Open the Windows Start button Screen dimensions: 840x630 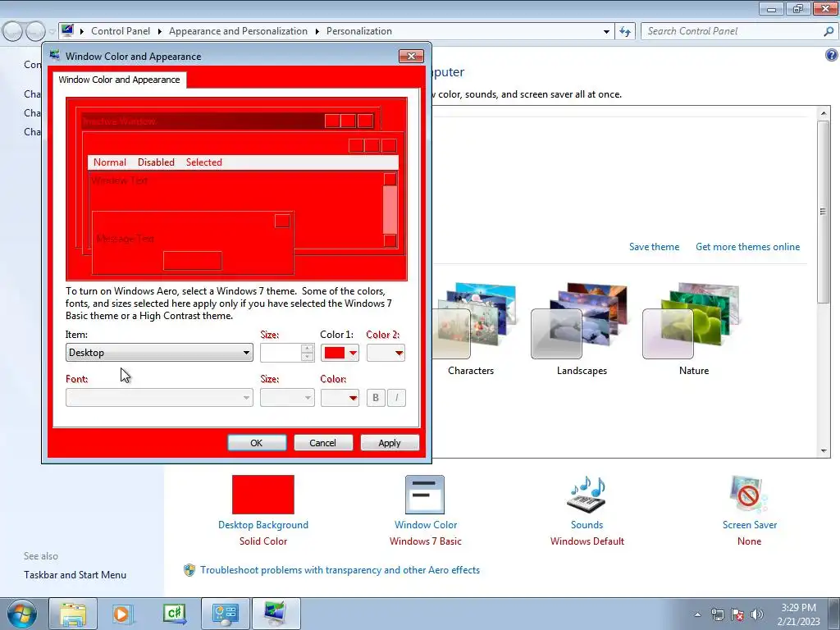[x=22, y=614]
